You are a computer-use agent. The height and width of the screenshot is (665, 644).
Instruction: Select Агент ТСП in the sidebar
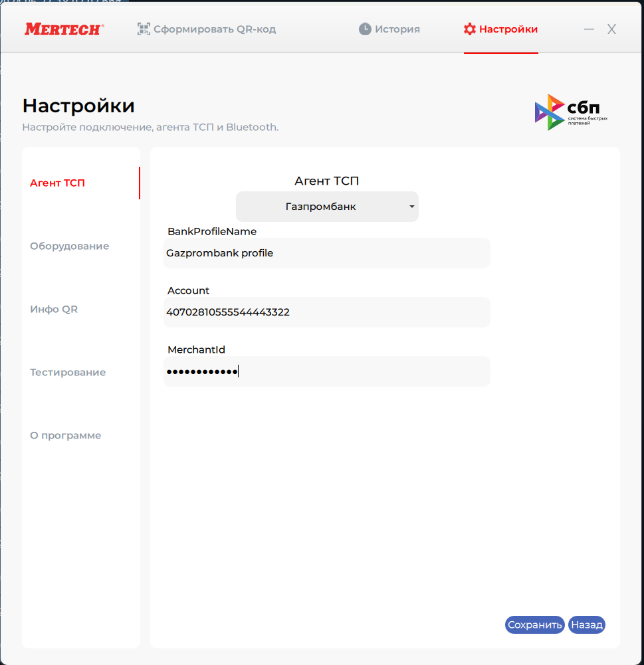pos(58,183)
